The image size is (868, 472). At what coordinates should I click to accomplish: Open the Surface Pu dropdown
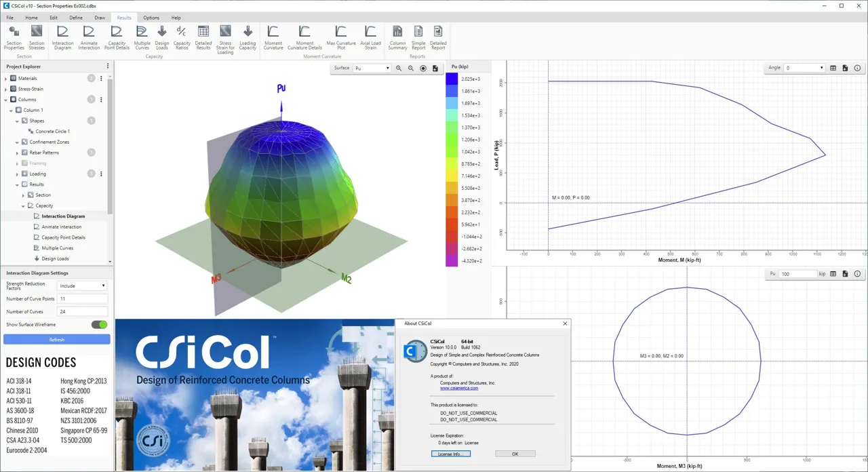(372, 68)
